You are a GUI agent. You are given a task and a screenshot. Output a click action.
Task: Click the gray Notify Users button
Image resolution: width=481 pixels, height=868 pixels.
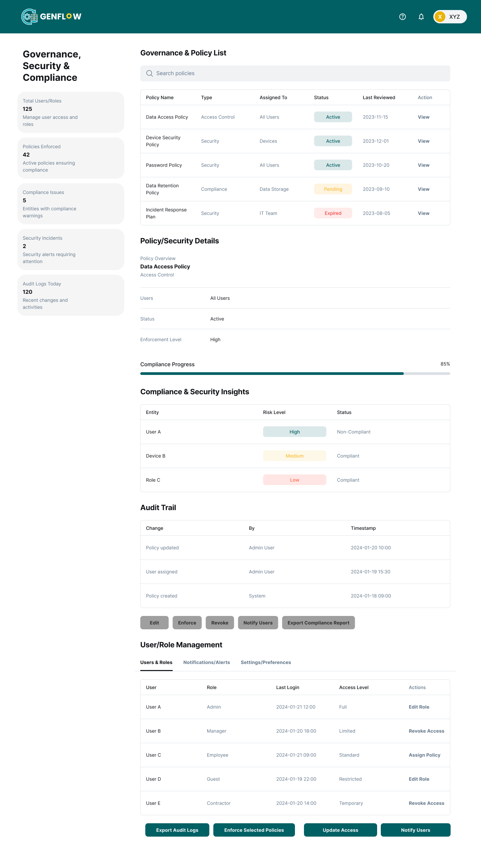(x=258, y=623)
